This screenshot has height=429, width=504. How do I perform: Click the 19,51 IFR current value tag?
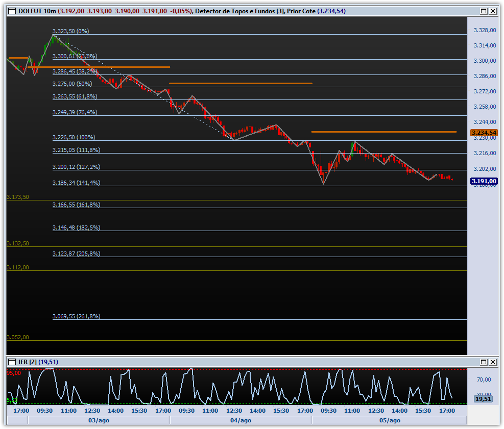click(x=484, y=399)
